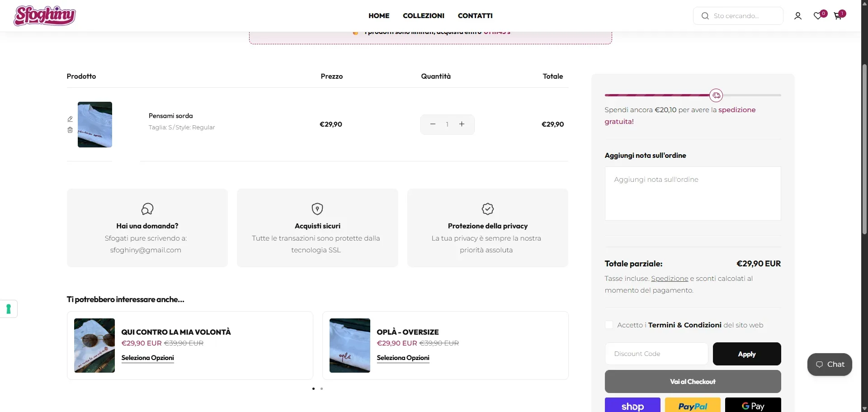The image size is (868, 412).
Task: Click the page vertical scrollbar
Action: [864, 149]
